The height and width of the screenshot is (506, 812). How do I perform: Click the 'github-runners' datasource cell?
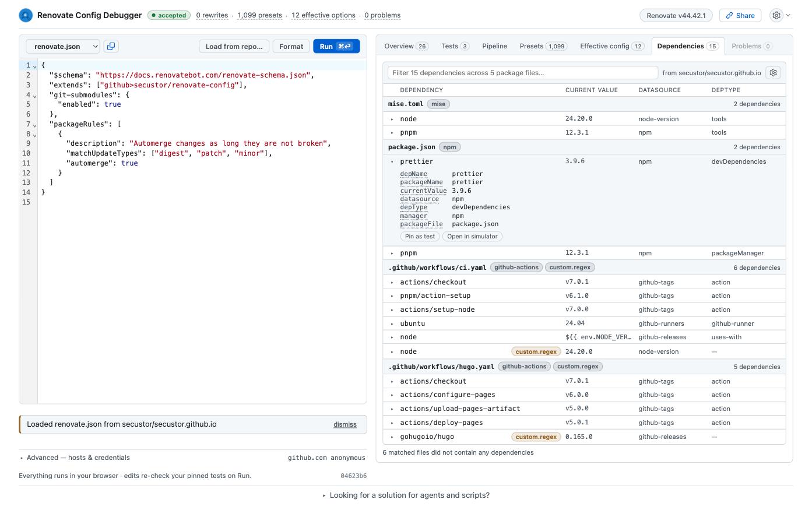661,324
